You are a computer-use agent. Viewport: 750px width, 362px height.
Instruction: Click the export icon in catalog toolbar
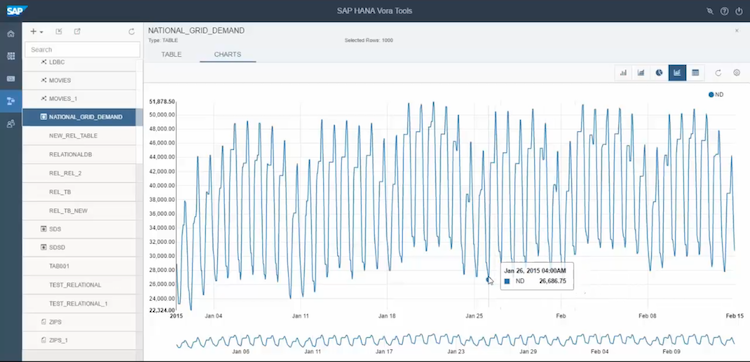(77, 32)
